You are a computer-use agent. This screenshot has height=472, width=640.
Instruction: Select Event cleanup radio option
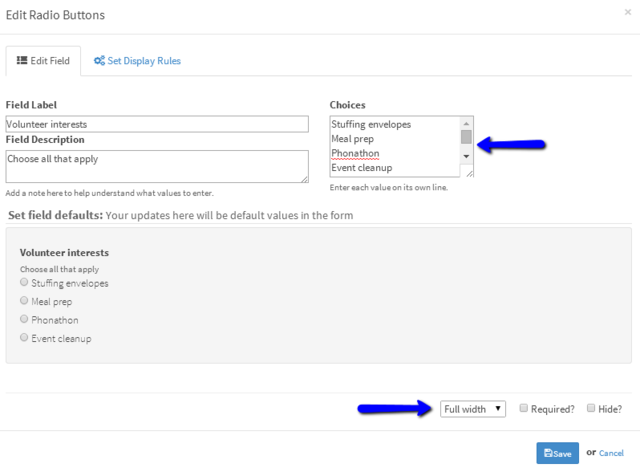24,337
